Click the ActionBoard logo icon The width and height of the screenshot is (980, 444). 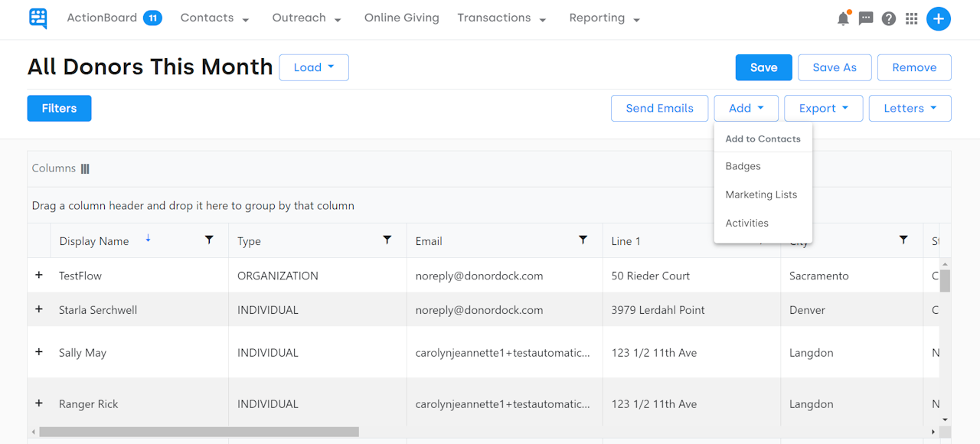coord(38,18)
